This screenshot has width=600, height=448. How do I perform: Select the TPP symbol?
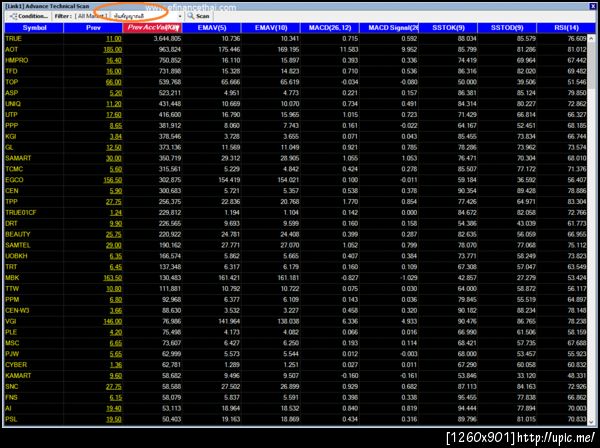11,202
